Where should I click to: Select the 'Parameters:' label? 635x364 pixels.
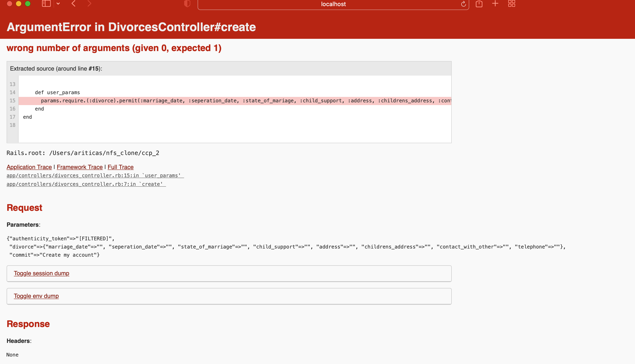coord(24,225)
